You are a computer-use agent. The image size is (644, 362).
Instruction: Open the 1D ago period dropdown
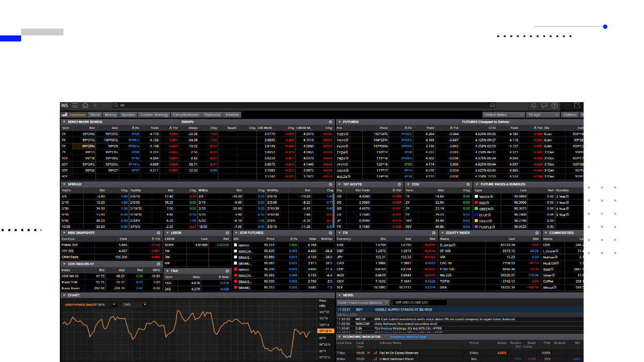tap(543, 115)
